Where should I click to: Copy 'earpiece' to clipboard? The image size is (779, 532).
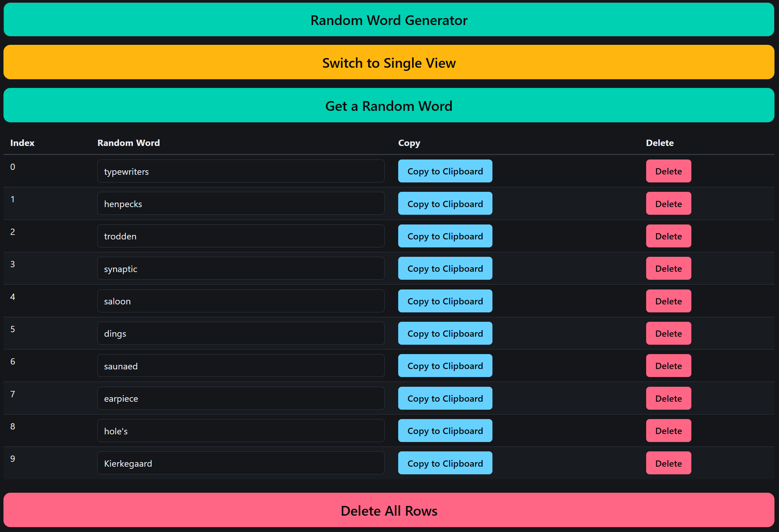445,398
